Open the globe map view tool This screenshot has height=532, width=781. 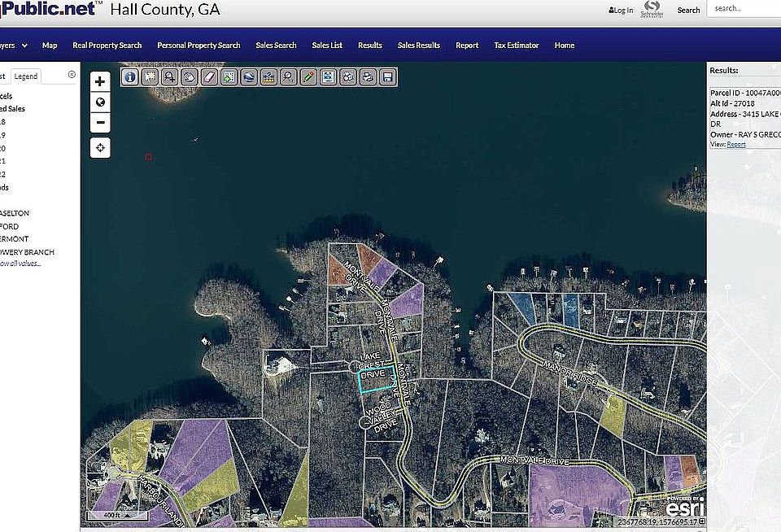click(x=249, y=77)
